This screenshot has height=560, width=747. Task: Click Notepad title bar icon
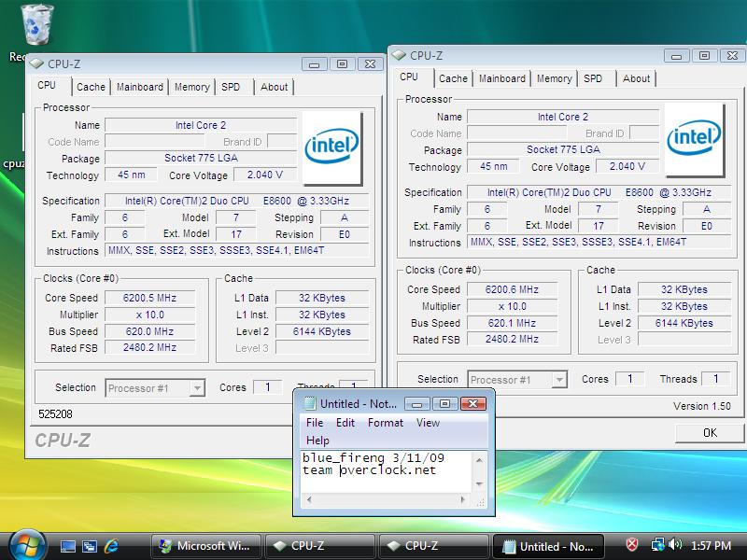[310, 404]
